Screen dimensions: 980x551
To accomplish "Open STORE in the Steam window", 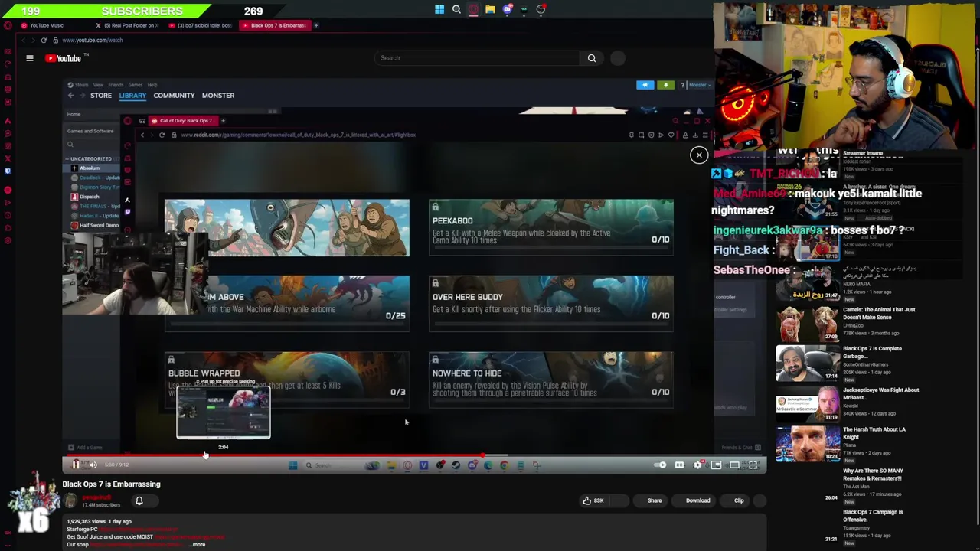I will click(x=101, y=96).
